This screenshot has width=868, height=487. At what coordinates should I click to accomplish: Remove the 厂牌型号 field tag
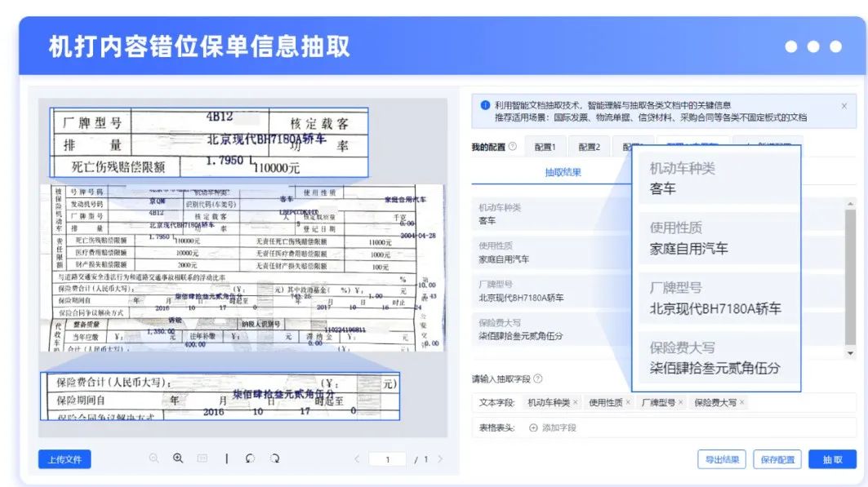coord(680,402)
